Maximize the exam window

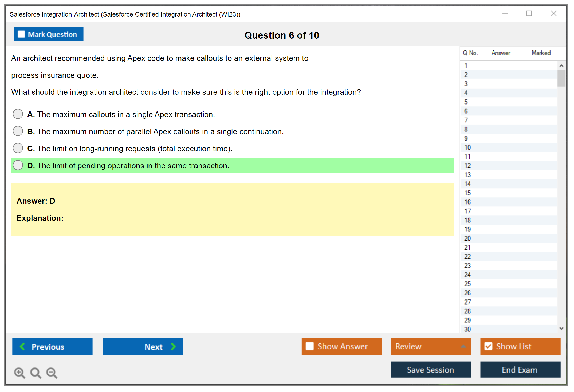(x=529, y=14)
